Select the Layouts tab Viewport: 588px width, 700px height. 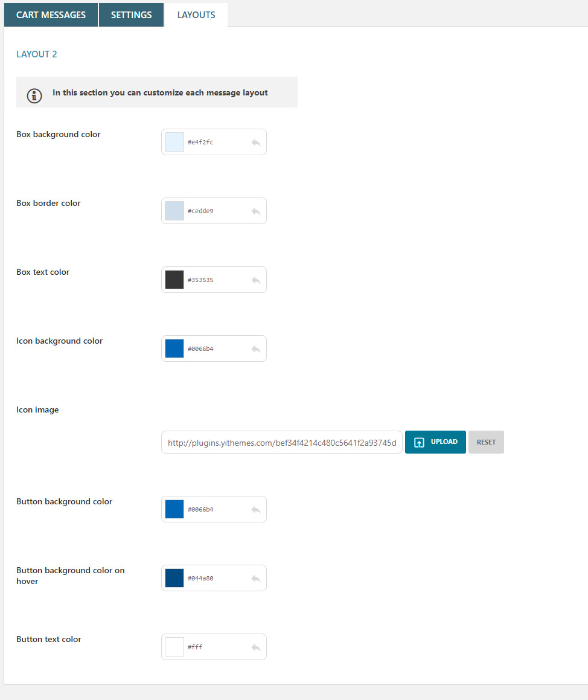(x=196, y=15)
